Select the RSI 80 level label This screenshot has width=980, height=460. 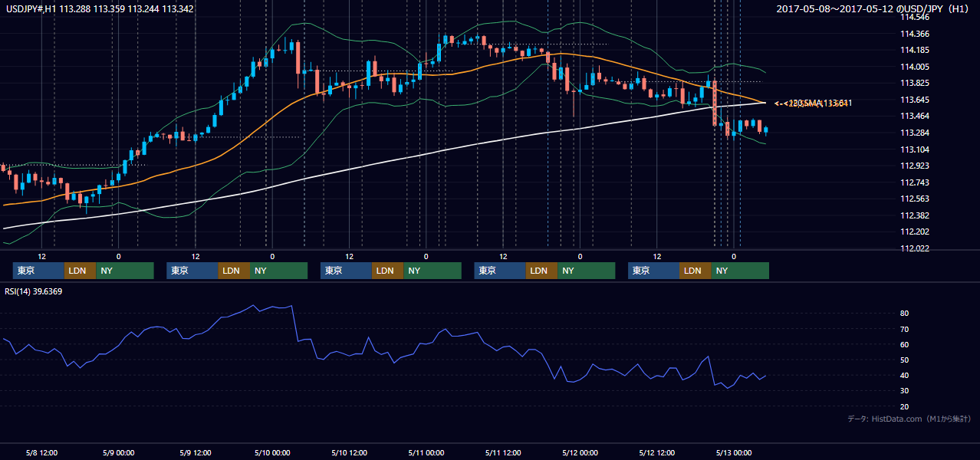905,314
